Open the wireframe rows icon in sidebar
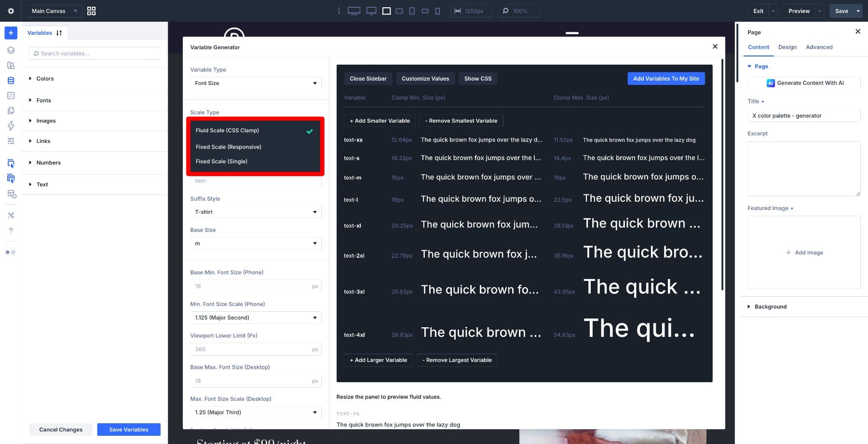 tap(11, 141)
